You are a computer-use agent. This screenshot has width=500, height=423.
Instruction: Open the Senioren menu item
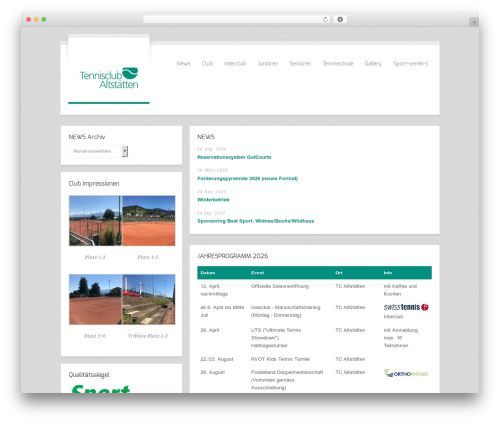[x=300, y=63]
